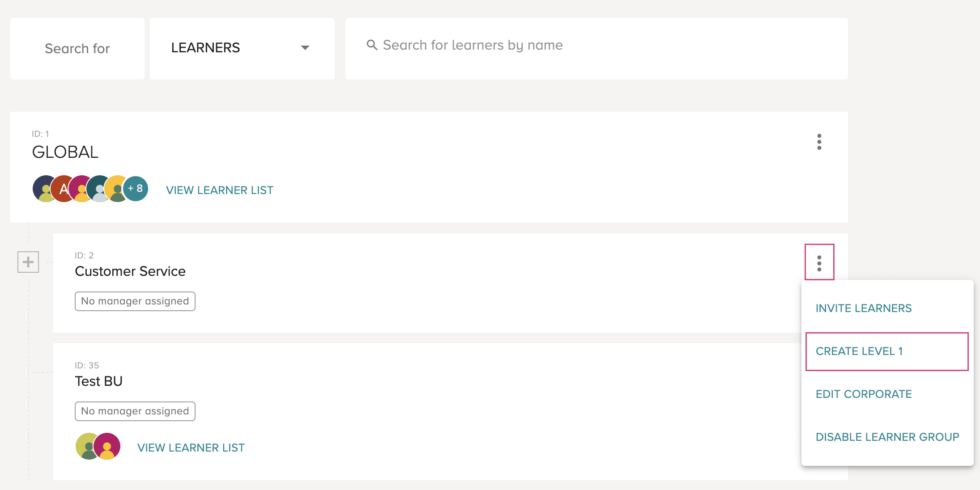The image size is (980, 490).
Task: Open VIEW LEARNER LIST for GLOBAL
Action: [220, 190]
